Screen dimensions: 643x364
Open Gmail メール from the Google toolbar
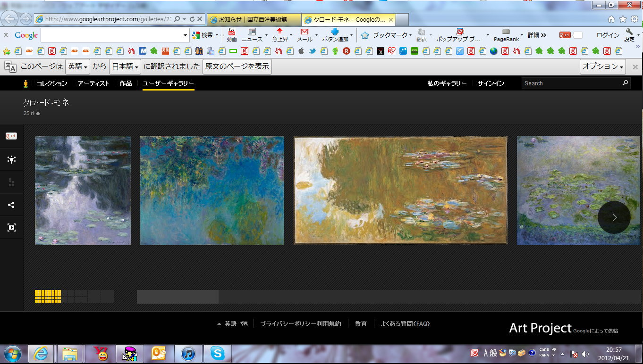305,35
